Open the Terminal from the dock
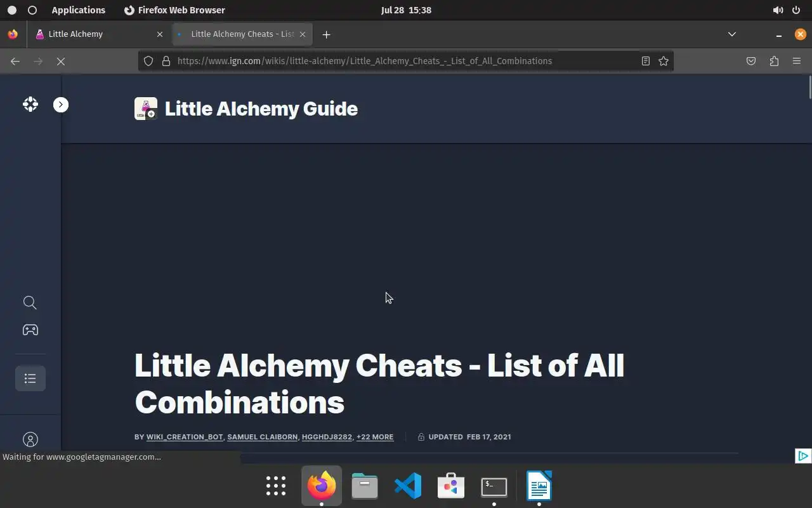The height and width of the screenshot is (508, 812). point(494,486)
